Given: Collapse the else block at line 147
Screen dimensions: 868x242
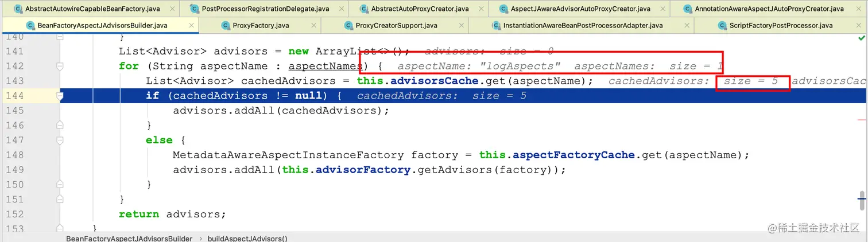Looking at the screenshot, I should pos(60,140).
